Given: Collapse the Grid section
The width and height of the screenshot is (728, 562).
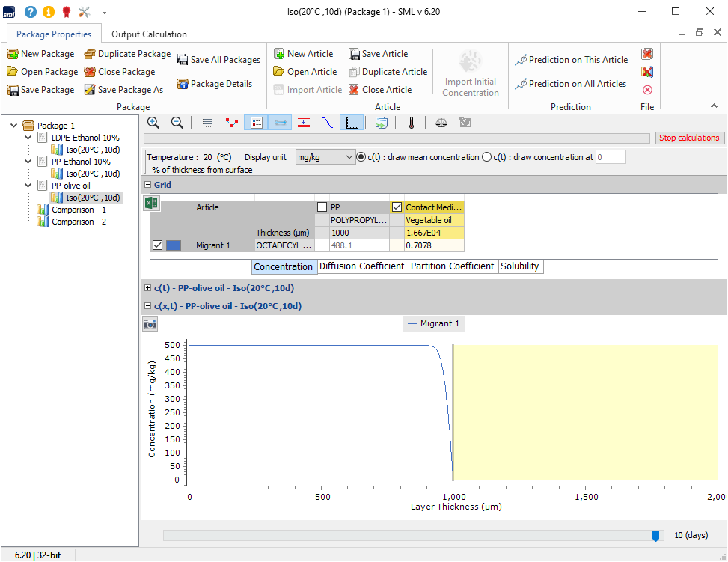Looking at the screenshot, I should pyautogui.click(x=147, y=185).
